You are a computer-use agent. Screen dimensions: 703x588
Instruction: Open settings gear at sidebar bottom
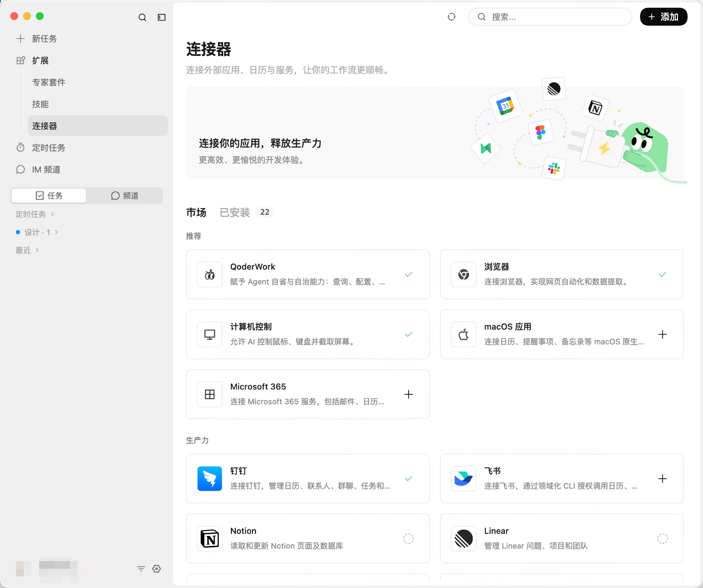click(x=156, y=569)
